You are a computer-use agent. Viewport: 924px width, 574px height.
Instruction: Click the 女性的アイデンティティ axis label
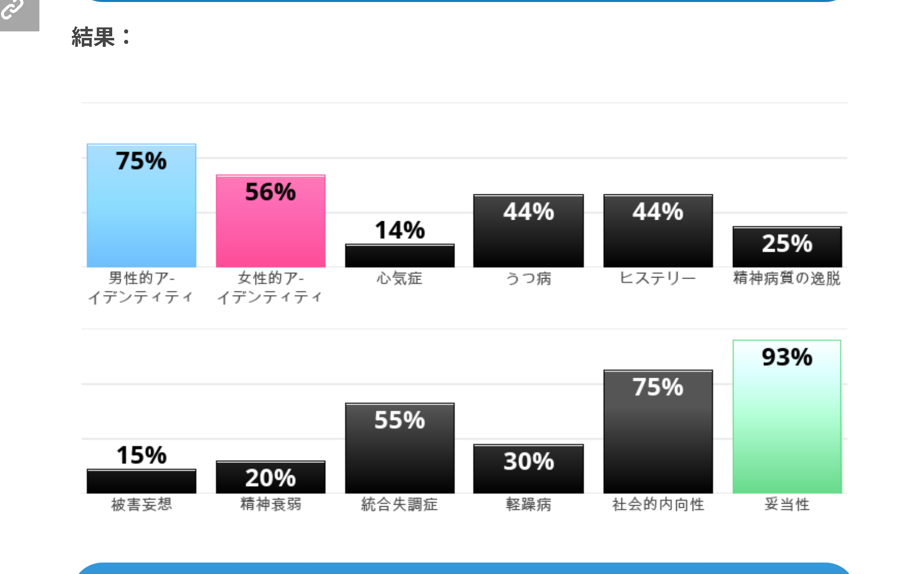click(x=270, y=287)
